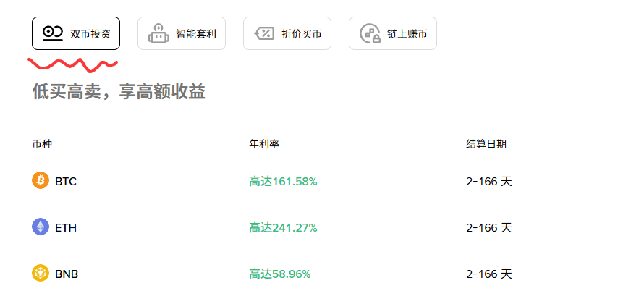Image resolution: width=644 pixels, height=304 pixels.
Task: Click the ETH coin icon
Action: pos(41,227)
